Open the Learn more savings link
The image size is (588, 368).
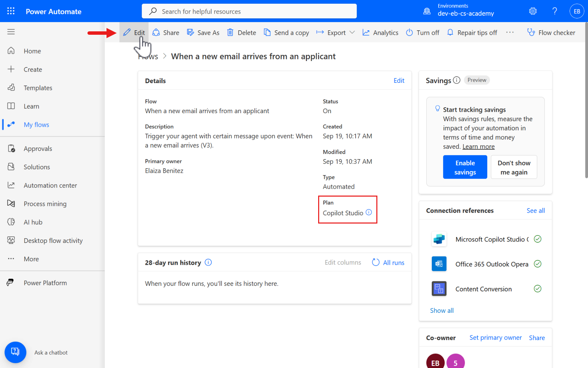click(x=478, y=147)
